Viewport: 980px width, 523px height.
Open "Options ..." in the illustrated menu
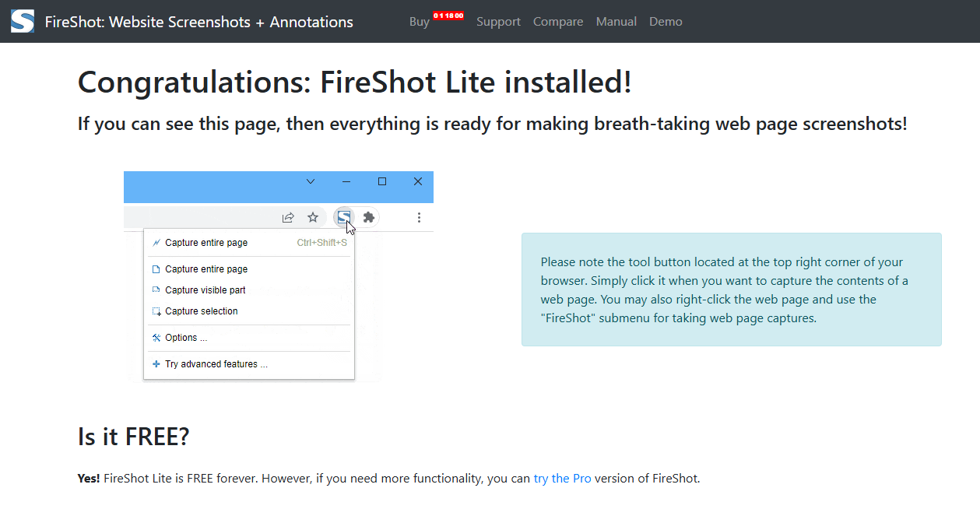click(x=249, y=338)
